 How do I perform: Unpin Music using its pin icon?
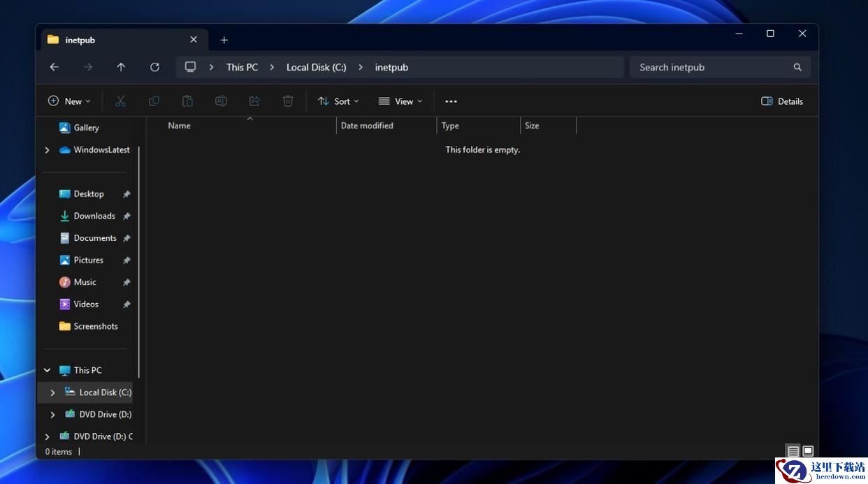tap(126, 282)
